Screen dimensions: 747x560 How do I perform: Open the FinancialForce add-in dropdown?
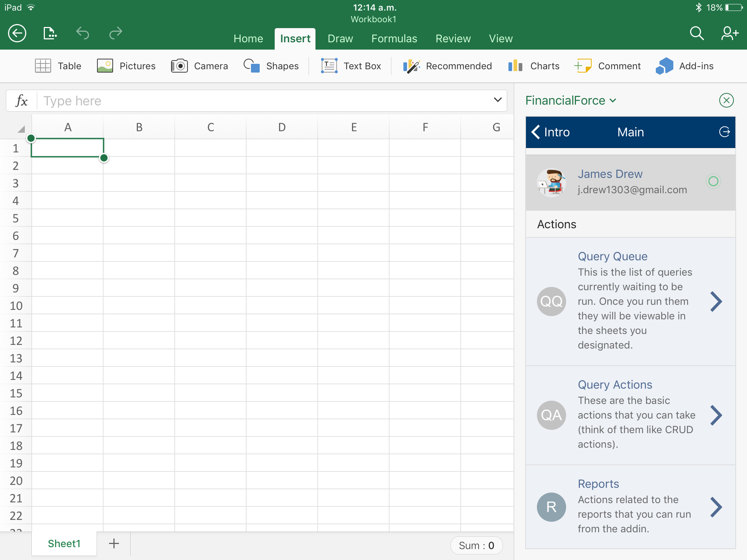[x=571, y=100]
